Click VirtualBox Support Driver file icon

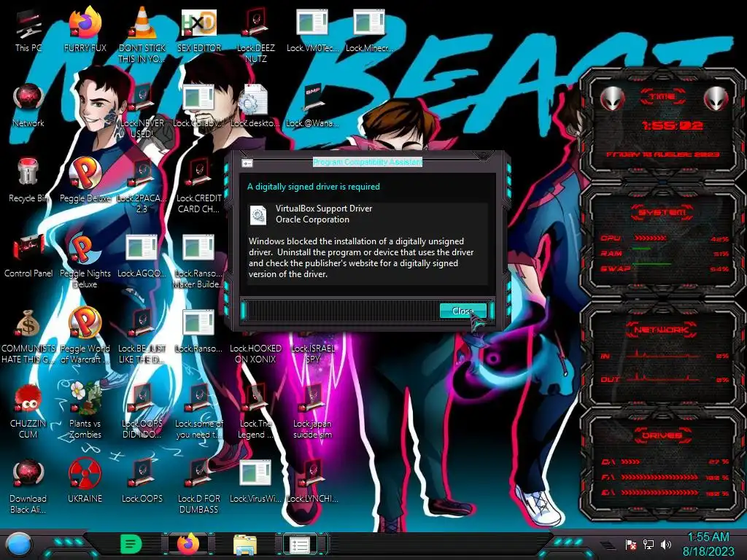259,215
